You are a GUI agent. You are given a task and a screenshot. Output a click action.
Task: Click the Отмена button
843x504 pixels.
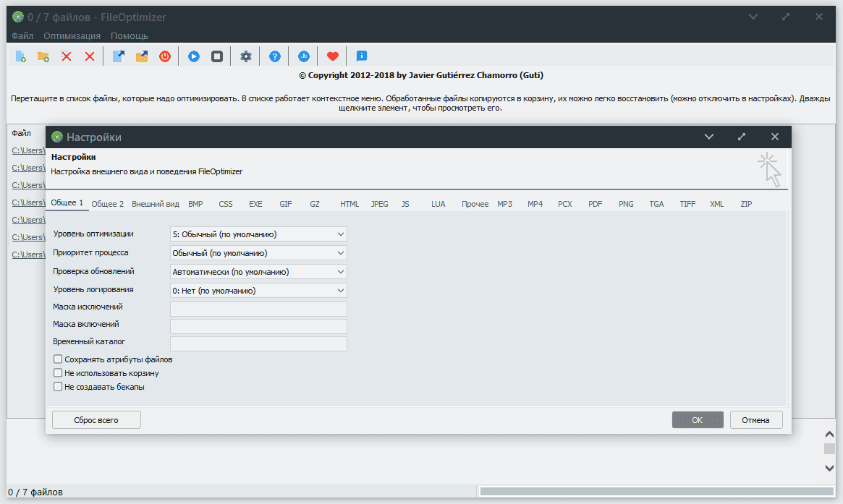[x=756, y=420]
